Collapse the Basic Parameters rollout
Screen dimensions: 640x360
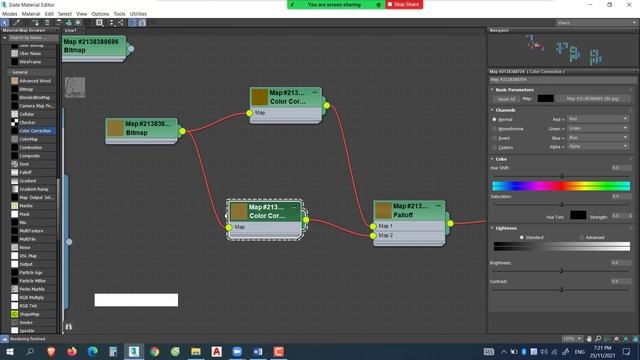(492, 89)
